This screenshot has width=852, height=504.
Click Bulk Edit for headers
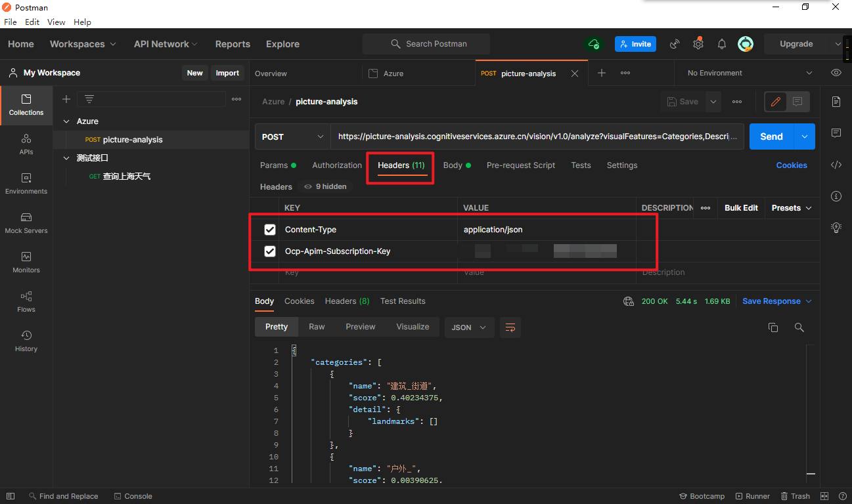pos(741,208)
